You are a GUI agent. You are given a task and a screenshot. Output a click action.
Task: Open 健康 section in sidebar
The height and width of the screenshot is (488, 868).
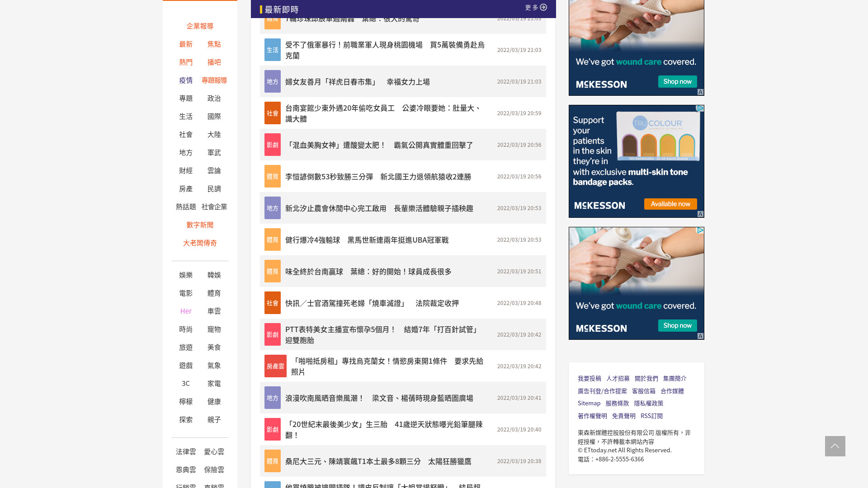tap(214, 401)
